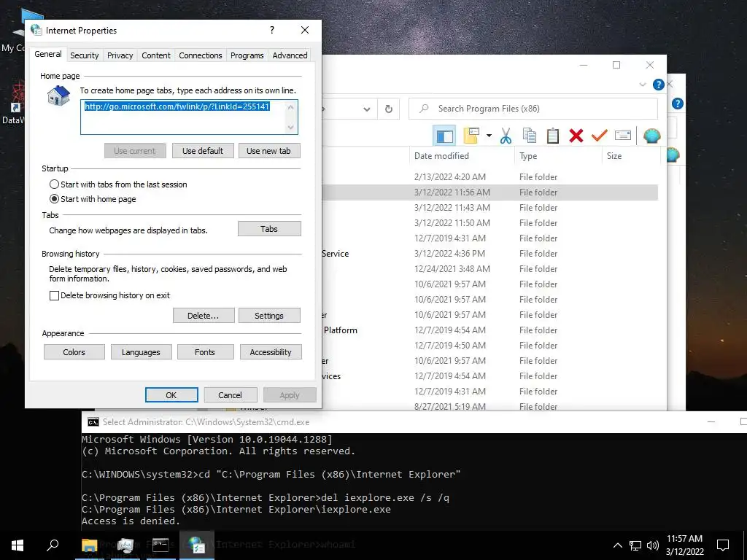Open the Accessibility button
Viewport: 747px width, 560px height.
tap(271, 352)
